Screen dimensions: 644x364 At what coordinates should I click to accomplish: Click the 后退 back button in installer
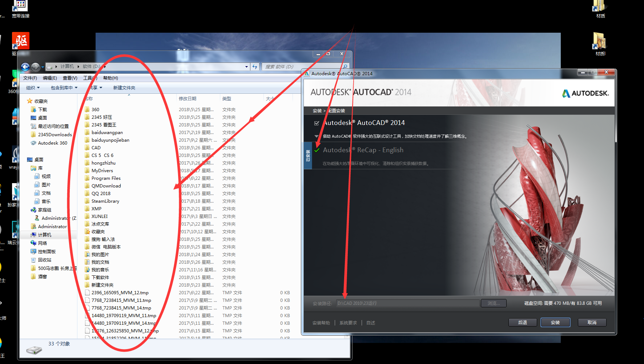click(x=522, y=322)
